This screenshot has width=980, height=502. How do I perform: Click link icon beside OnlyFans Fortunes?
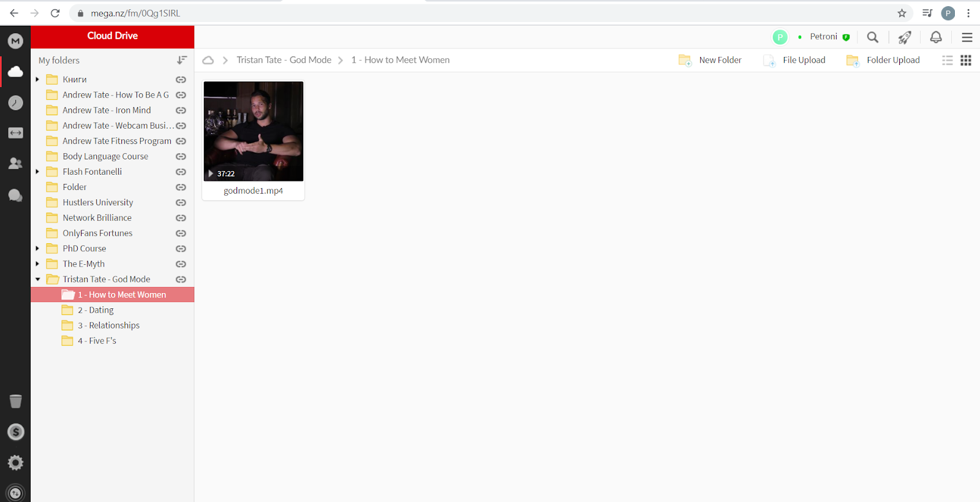click(181, 233)
